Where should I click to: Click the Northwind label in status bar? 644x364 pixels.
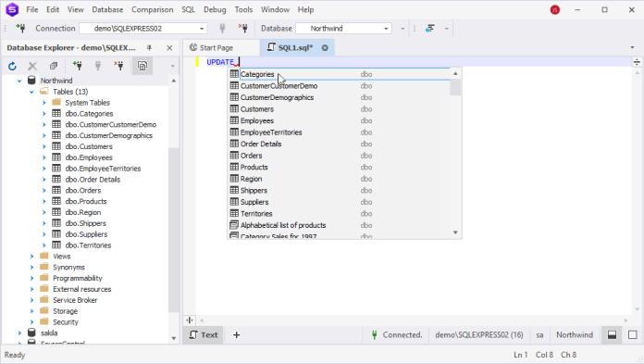coord(575,334)
